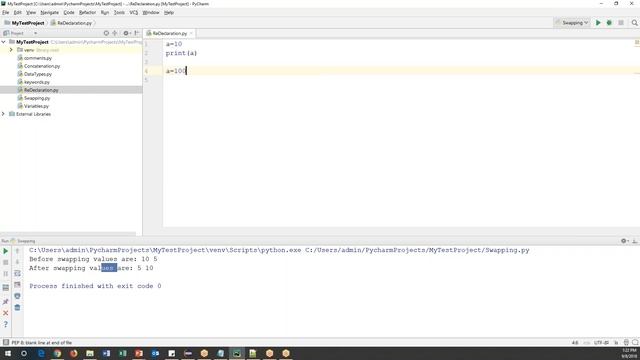Click MyTestProject breadcrumb in navigation bar
Screen dimensions: 640x360
pos(24,23)
